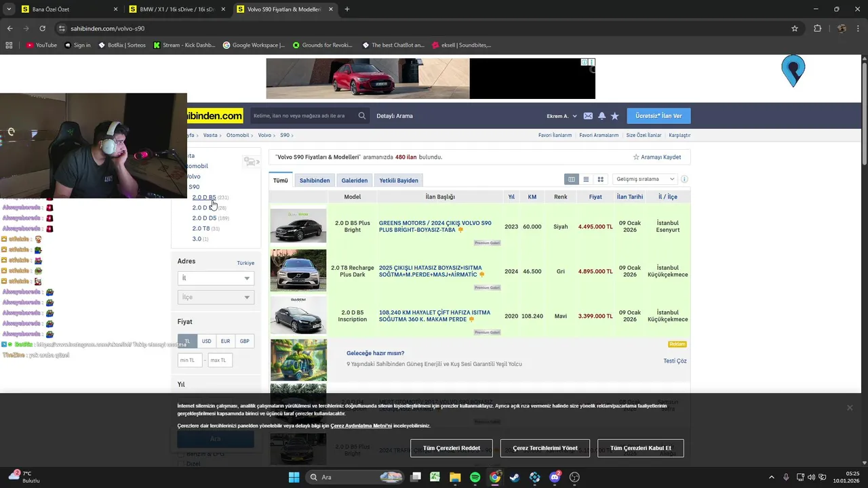868x488 pixels.
Task: Click Aramayı Kaydet to save search
Action: point(657,157)
